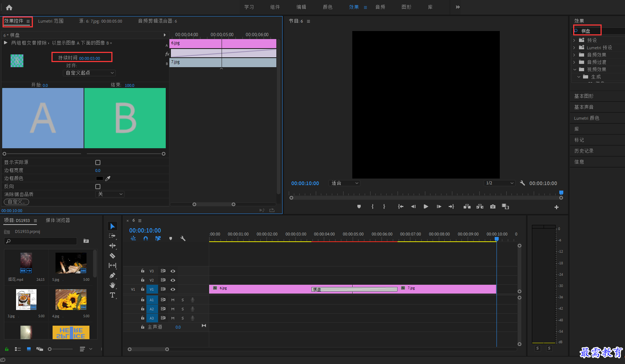Select the 棋盘 transition on V1 track
Viewport: 625px width, 364px height.
click(x=354, y=289)
